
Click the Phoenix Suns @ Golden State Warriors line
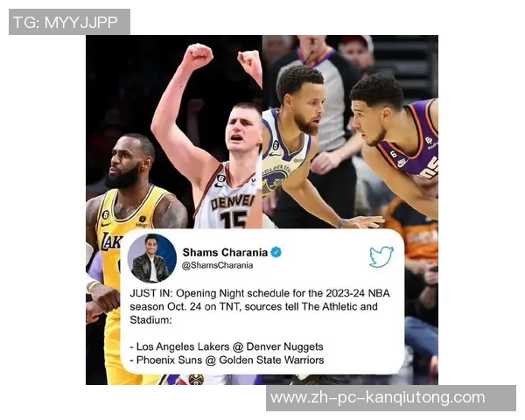(227, 360)
